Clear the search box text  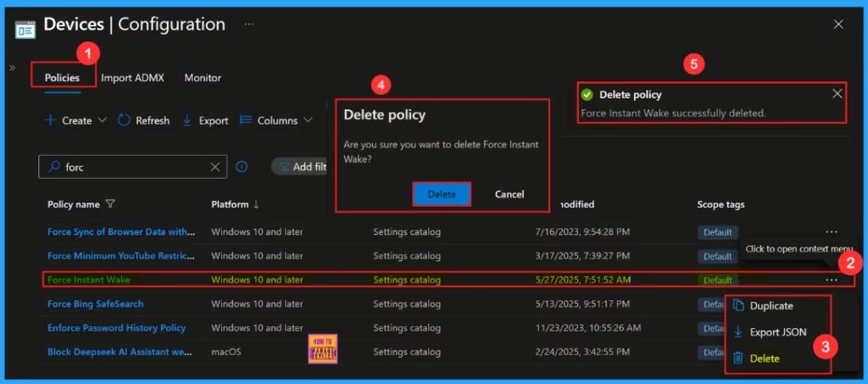215,167
